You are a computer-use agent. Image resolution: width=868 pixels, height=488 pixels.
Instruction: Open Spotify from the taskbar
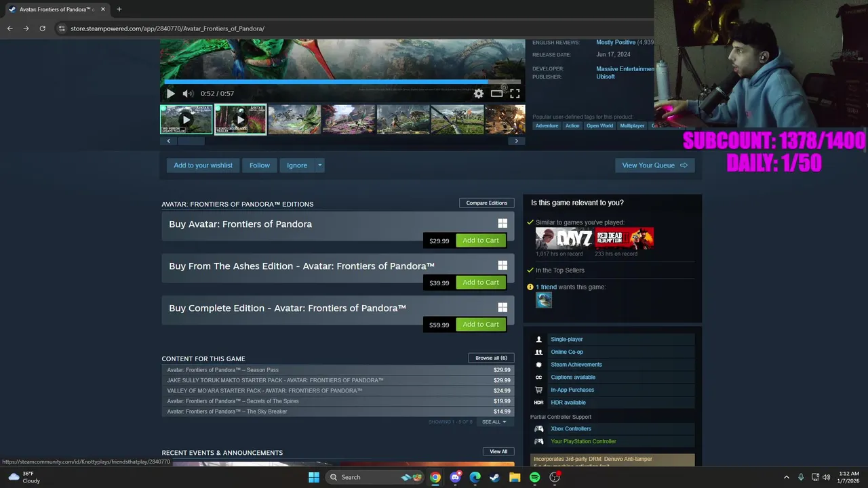pyautogui.click(x=534, y=477)
